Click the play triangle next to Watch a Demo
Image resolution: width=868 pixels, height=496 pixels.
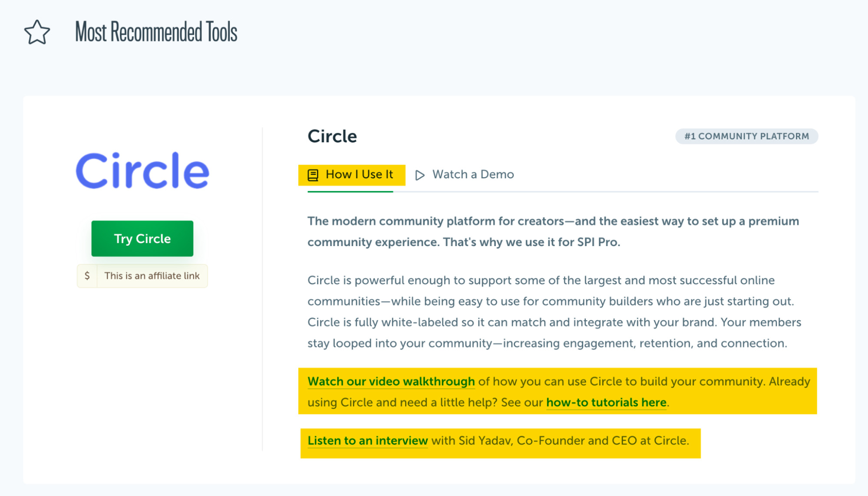[419, 174]
